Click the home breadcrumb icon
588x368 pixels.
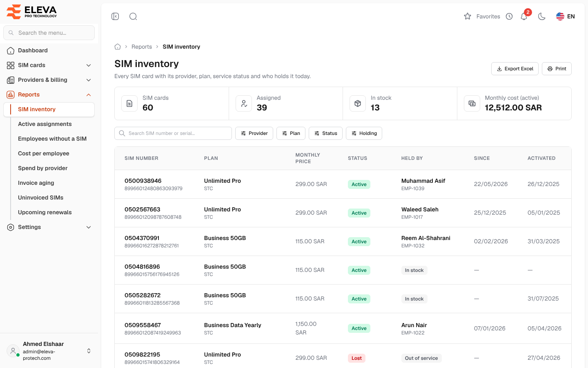(118, 47)
